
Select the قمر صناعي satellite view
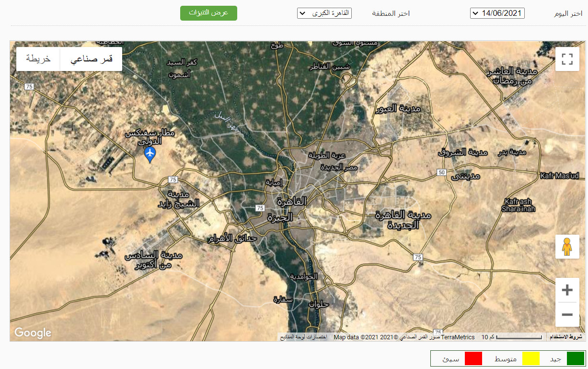pyautogui.click(x=91, y=59)
